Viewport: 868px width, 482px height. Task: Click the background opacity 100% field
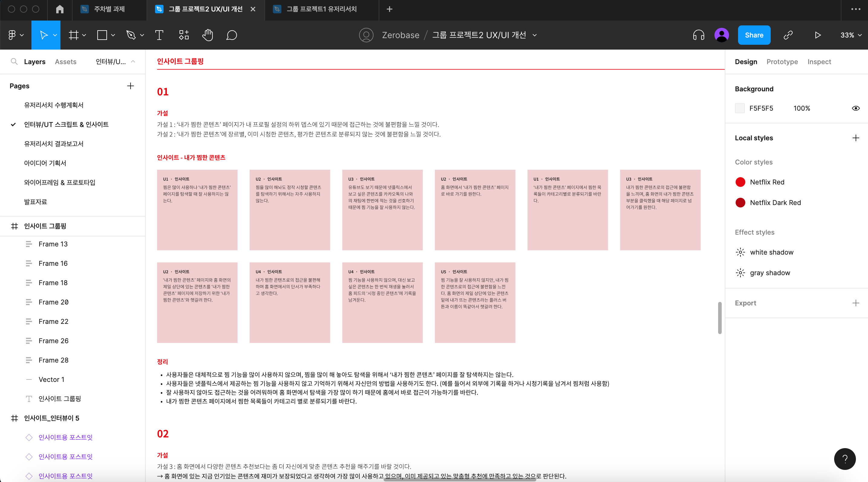(x=801, y=108)
